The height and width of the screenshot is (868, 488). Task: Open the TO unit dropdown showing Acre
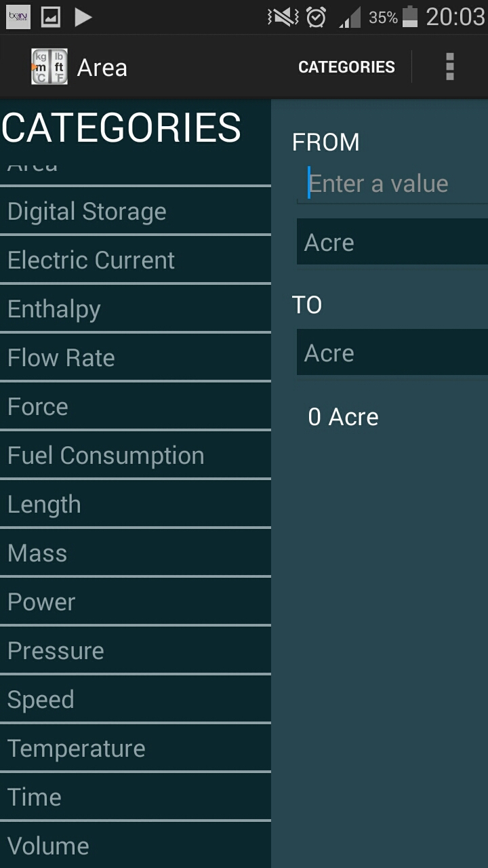(x=392, y=352)
